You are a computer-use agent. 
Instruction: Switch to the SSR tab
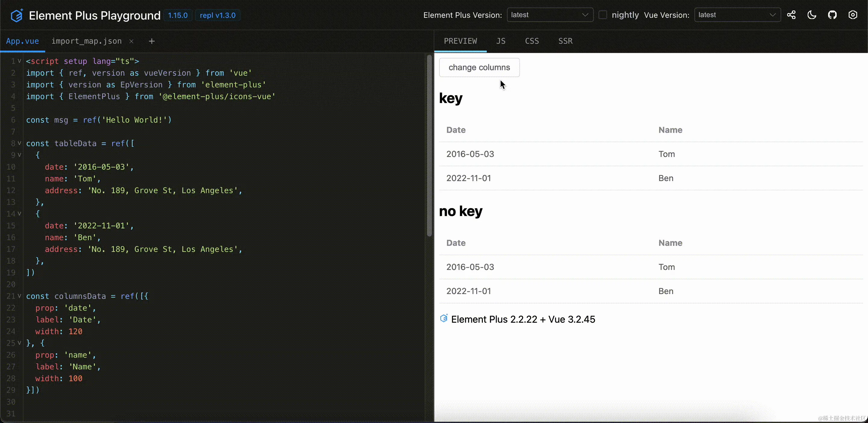(565, 41)
